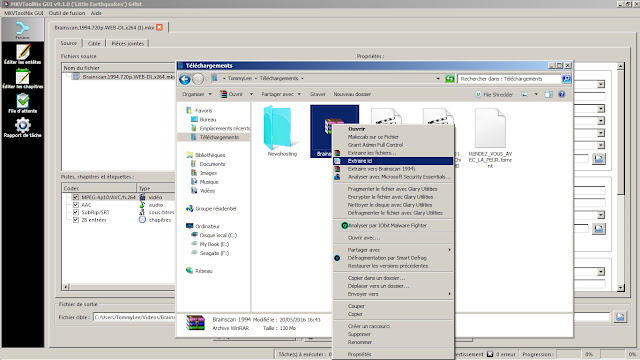Choose Analyser avec Microsoft Security Essentials
Screen dimensions: 640x360
coord(393,177)
